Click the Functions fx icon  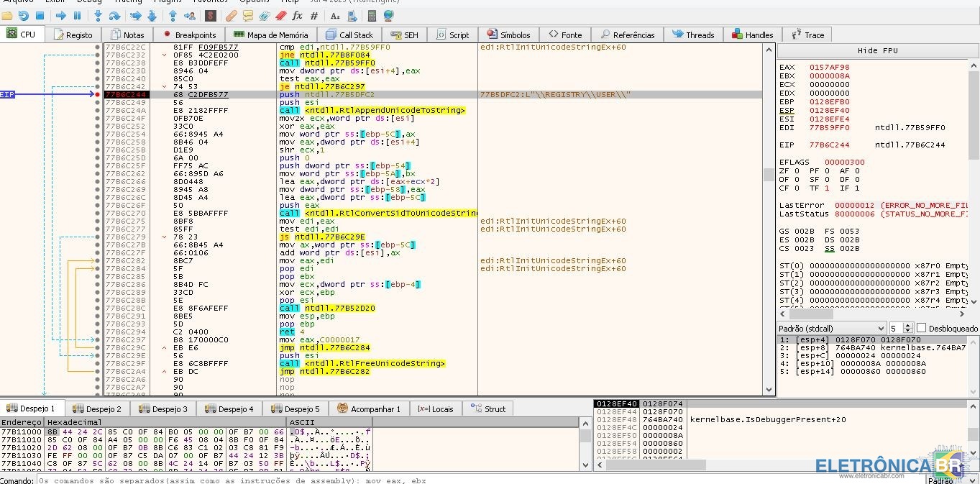[x=297, y=16]
